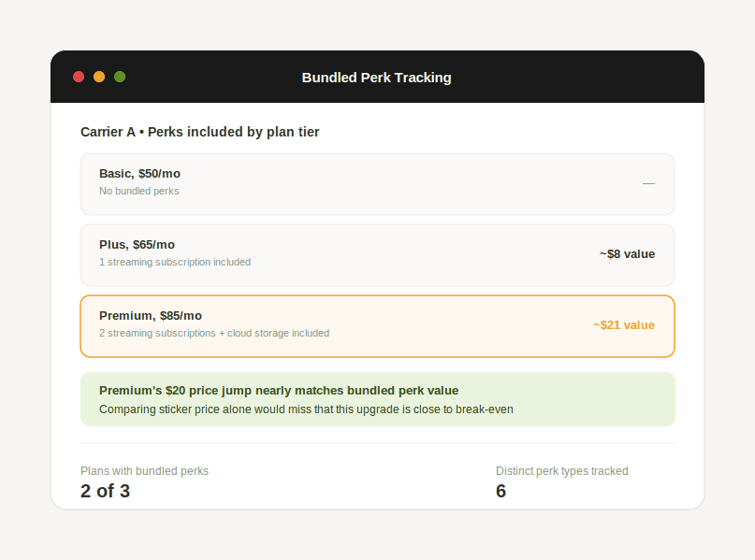755x560 pixels.
Task: Click the 'No bundled perks' text
Action: coord(139,191)
